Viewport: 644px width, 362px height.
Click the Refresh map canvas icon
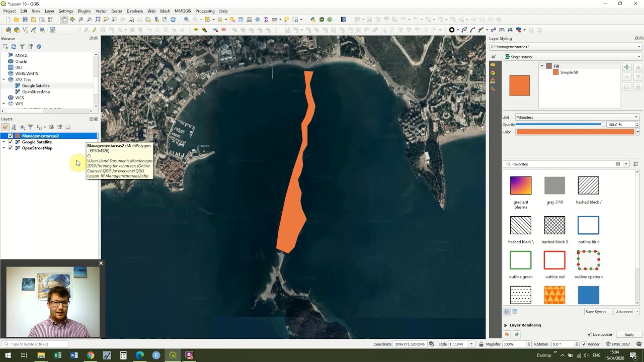tap(173, 20)
